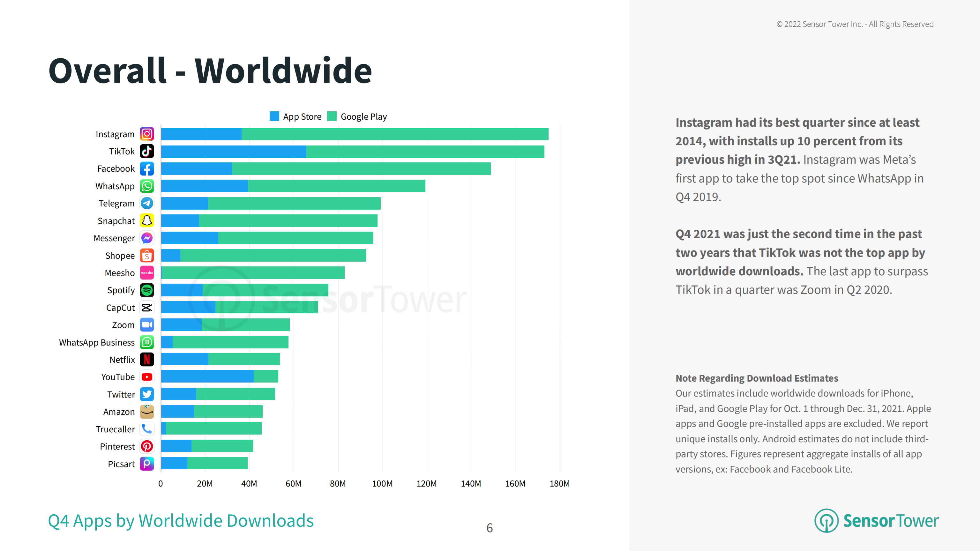Click the Sensor Tower logo bottom right
Viewport: 980px width, 551px height.
pyautogui.click(x=876, y=521)
